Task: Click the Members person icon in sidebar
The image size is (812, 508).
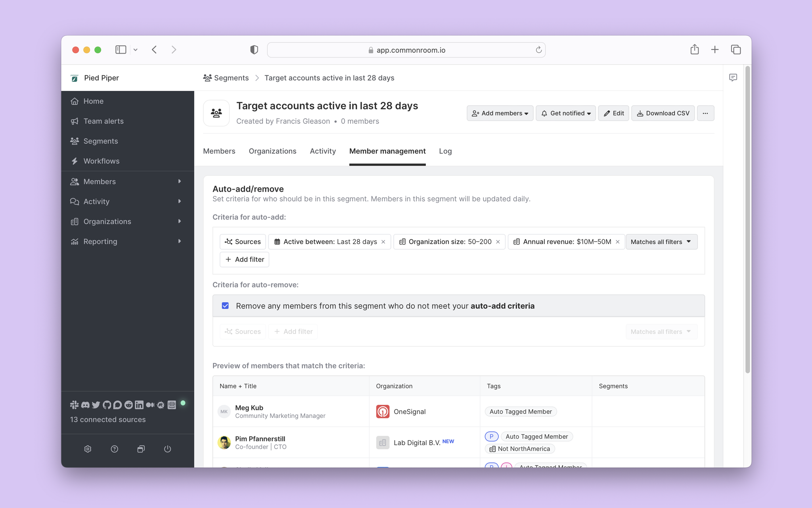Action: (x=75, y=181)
